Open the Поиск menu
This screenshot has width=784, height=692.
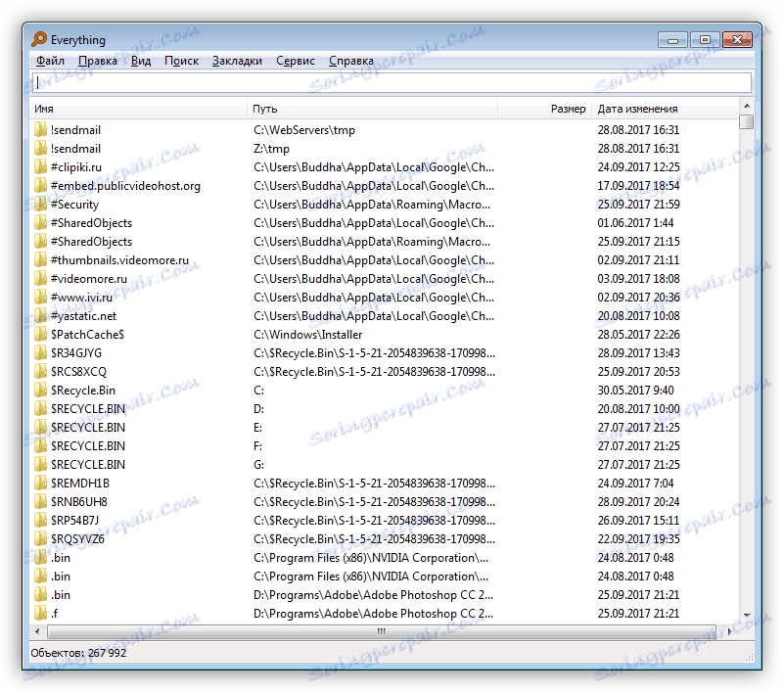tap(181, 61)
